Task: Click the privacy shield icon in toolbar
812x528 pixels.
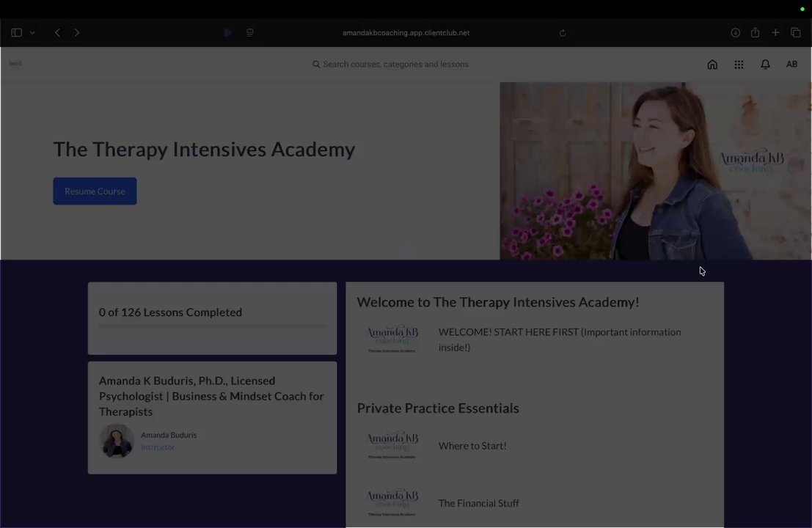Action: (x=228, y=32)
